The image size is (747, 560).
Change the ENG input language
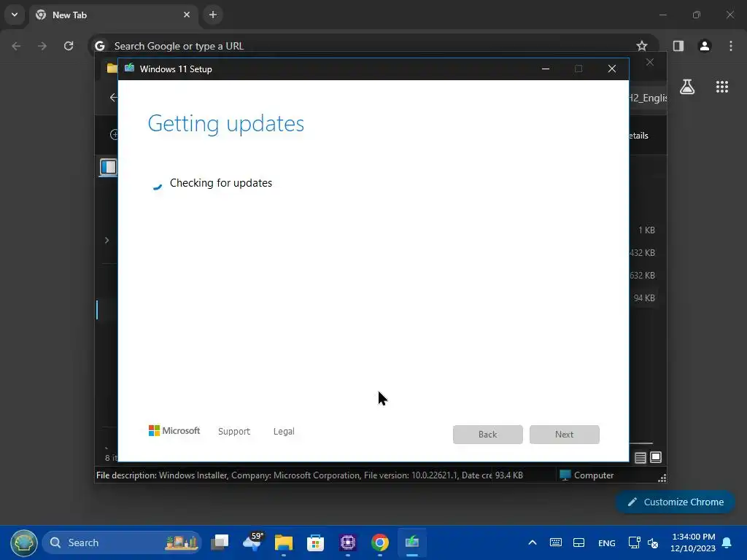(606, 542)
